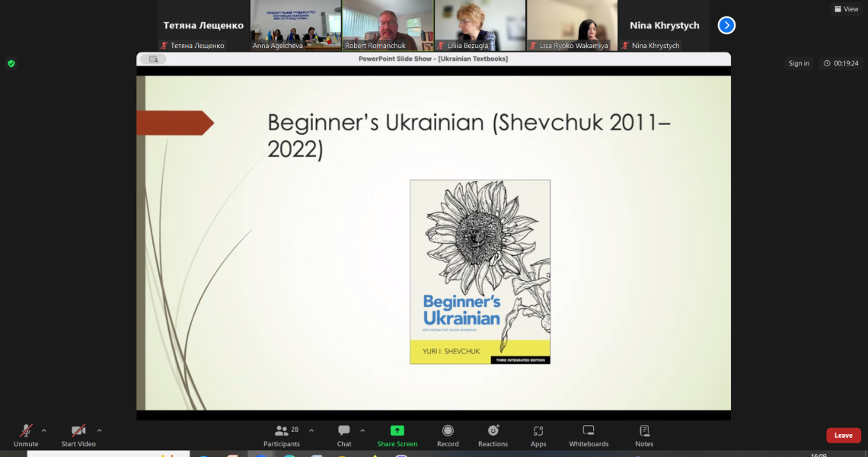Click the shared window's title bar icon
This screenshot has height=457, width=868.
[153, 59]
